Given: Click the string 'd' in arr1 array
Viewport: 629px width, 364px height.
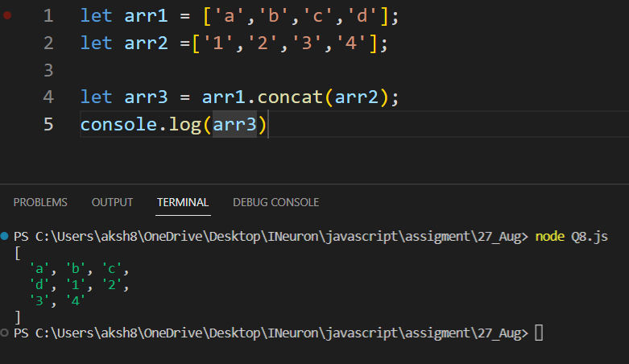Looking at the screenshot, I should tap(362, 16).
